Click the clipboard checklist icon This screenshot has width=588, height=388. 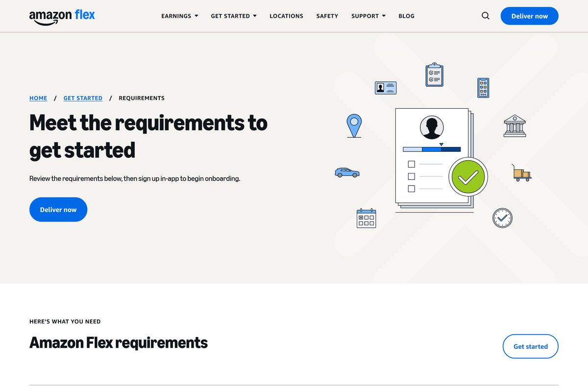(x=434, y=75)
